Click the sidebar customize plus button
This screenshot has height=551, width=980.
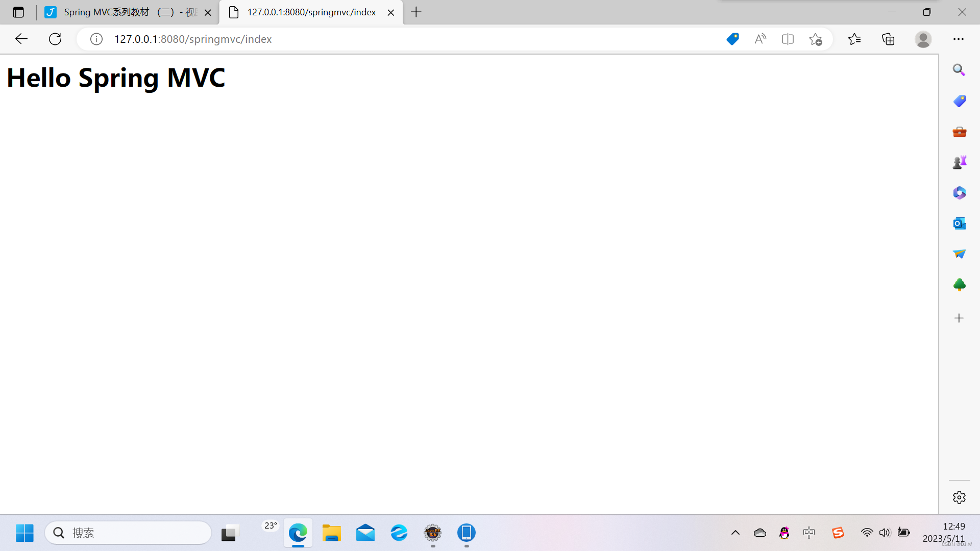pos(959,318)
